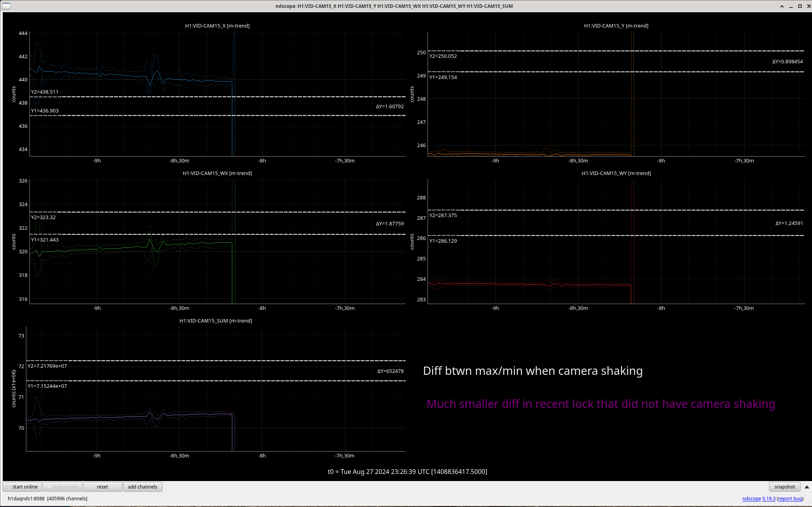Open the window menu icon in title bar
812x507 pixels.
pos(6,6)
